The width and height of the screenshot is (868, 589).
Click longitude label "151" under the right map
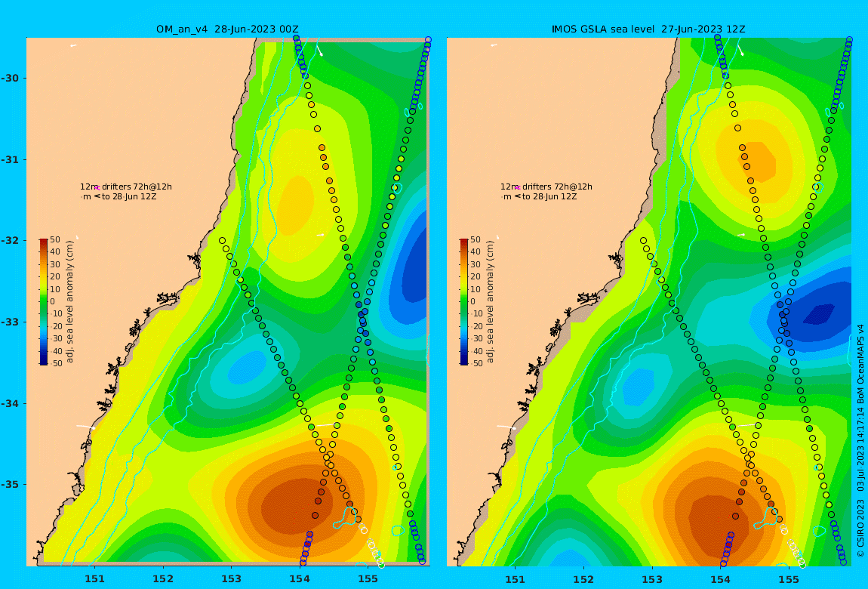click(x=516, y=579)
